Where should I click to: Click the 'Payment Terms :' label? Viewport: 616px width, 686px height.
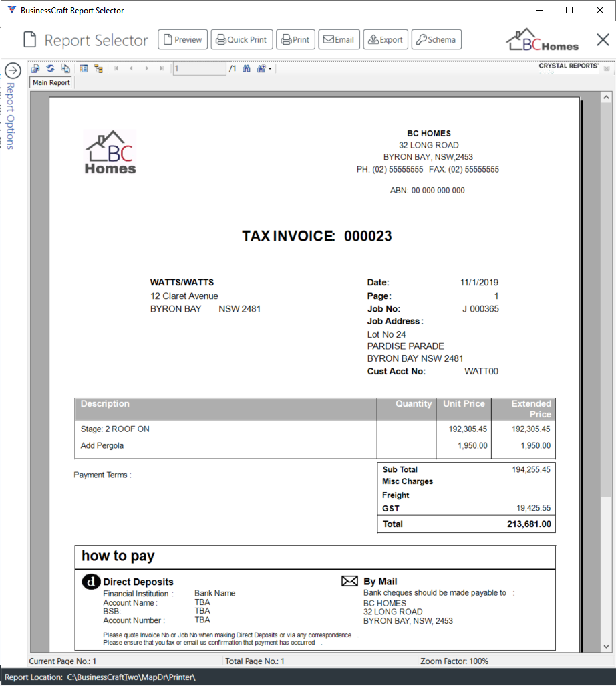pyautogui.click(x=102, y=475)
